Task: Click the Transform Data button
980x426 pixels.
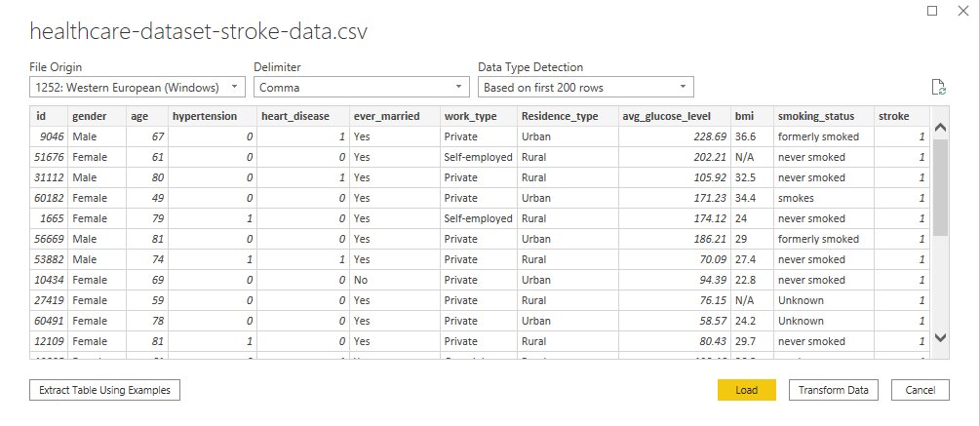Action: (x=833, y=390)
